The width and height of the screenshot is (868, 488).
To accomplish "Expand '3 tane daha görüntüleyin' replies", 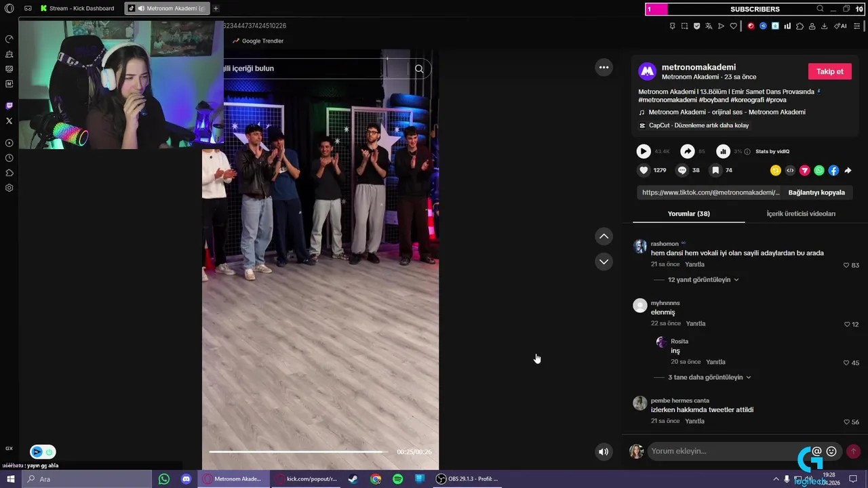I will 709,377.
